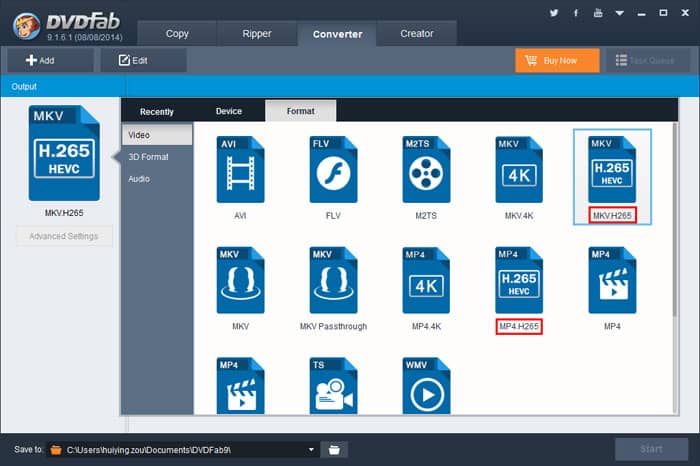Click the Buy Now button

(557, 60)
